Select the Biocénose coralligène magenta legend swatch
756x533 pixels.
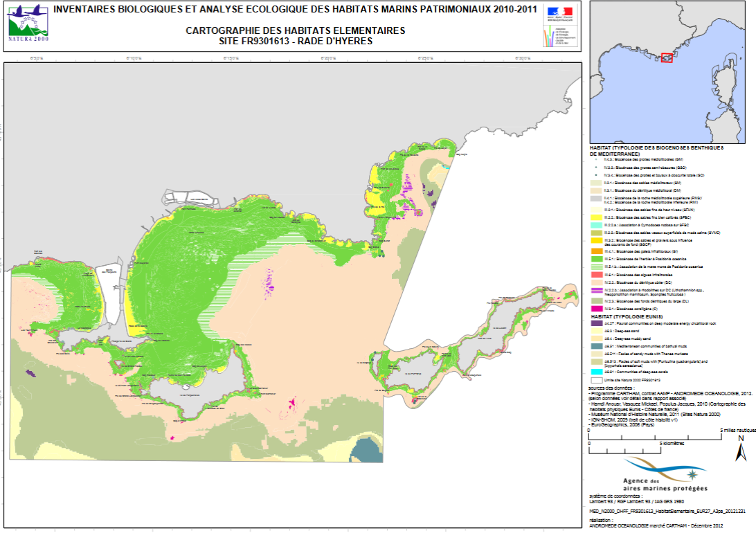point(595,307)
